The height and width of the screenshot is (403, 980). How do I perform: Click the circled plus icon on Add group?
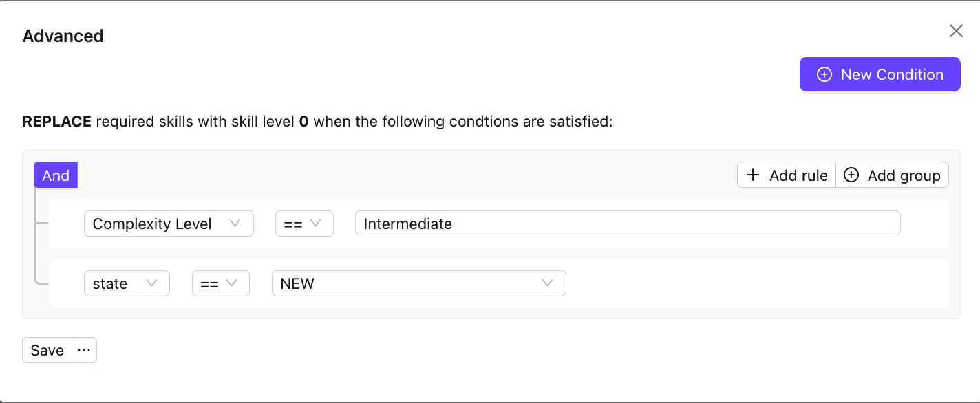tap(851, 175)
